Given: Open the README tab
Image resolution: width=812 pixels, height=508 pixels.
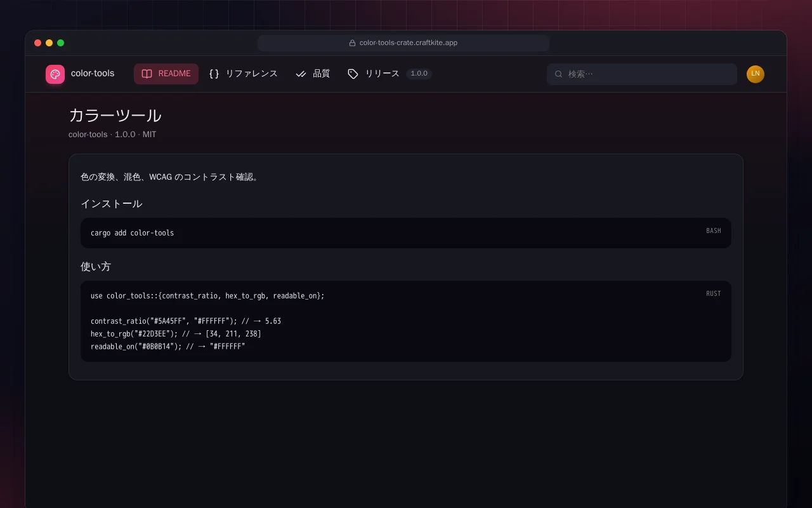Looking at the screenshot, I should click(x=166, y=74).
